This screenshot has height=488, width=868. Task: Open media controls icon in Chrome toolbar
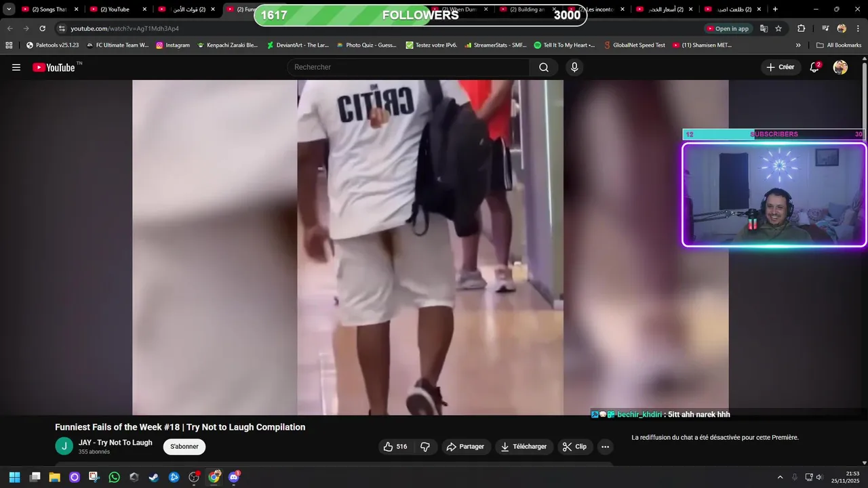click(825, 28)
